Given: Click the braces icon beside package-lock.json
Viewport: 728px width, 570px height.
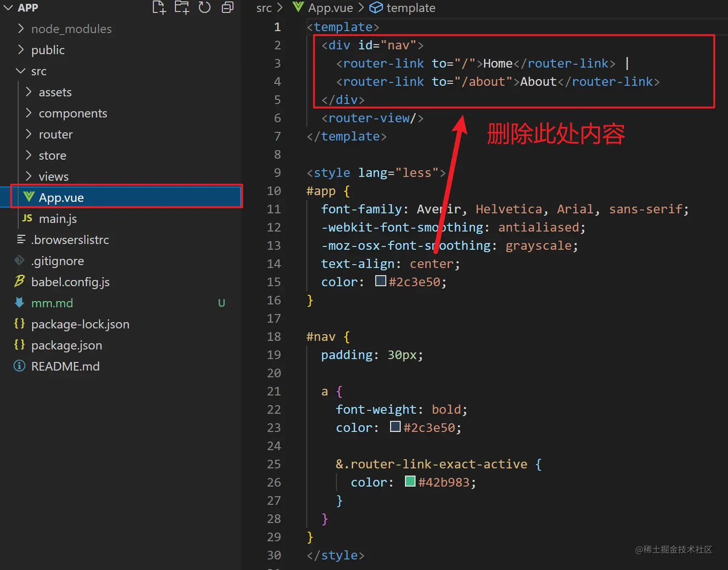Looking at the screenshot, I should pos(19,324).
